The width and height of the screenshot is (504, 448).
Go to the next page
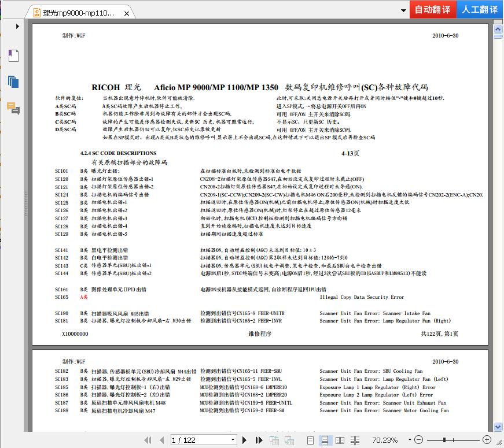[x=245, y=440]
